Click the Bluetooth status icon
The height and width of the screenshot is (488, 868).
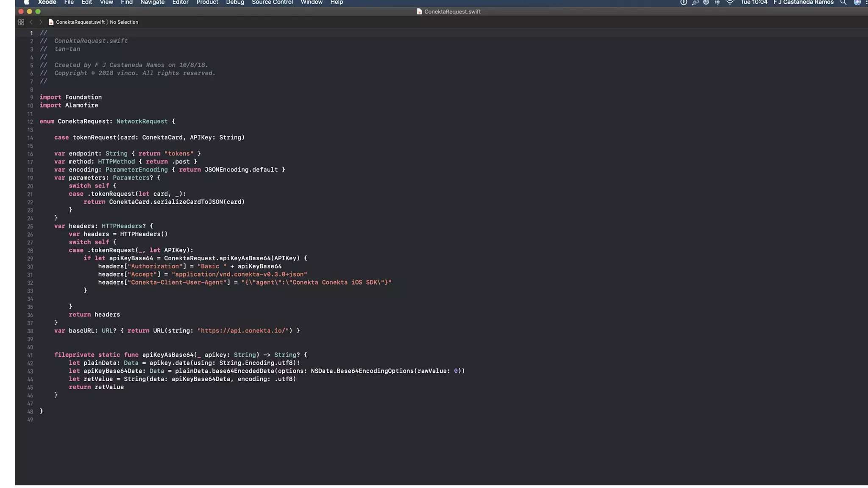tap(717, 3)
